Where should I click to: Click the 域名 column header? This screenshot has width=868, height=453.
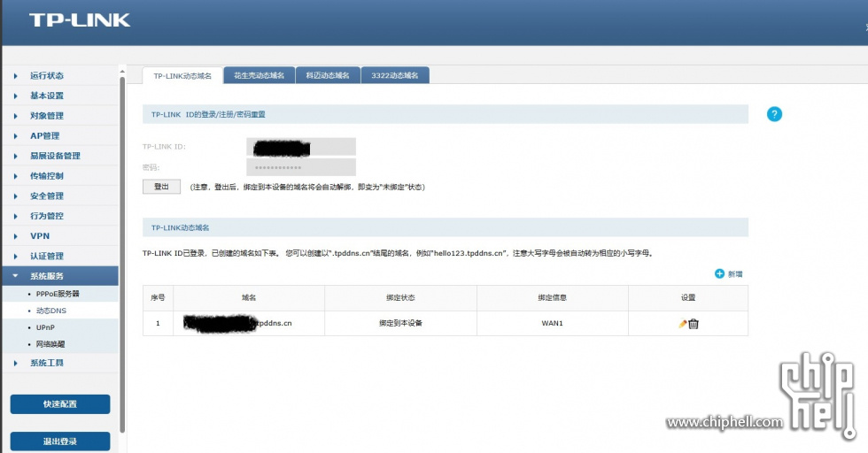[x=249, y=297]
